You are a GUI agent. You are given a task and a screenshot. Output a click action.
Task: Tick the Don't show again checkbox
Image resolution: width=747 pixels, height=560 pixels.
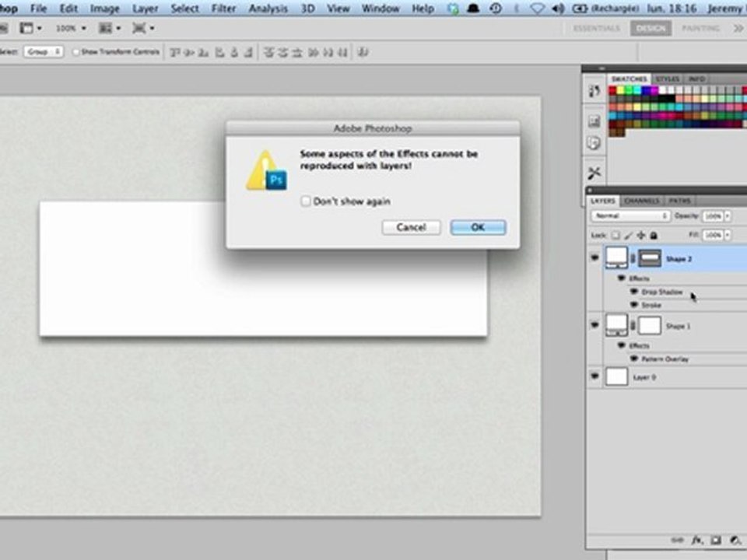(306, 201)
